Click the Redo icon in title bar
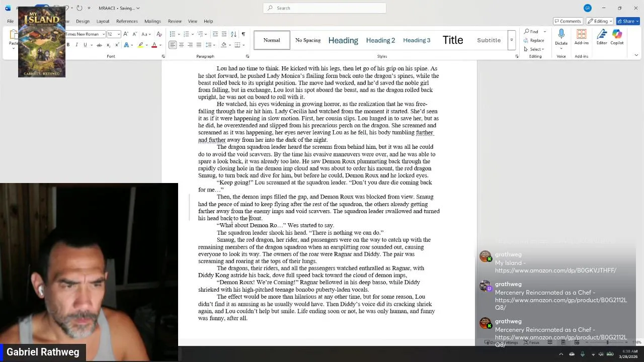The image size is (644, 362). click(x=79, y=8)
